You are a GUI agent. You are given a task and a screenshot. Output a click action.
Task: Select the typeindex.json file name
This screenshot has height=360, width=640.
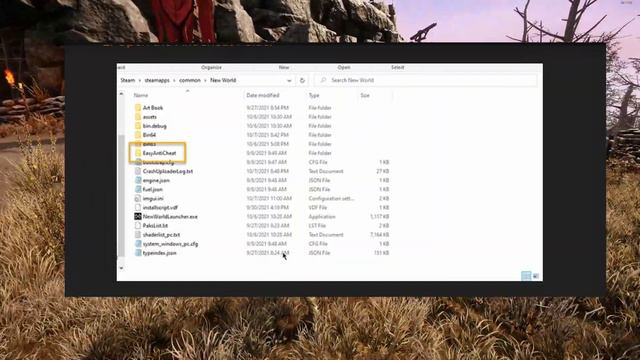[160, 253]
